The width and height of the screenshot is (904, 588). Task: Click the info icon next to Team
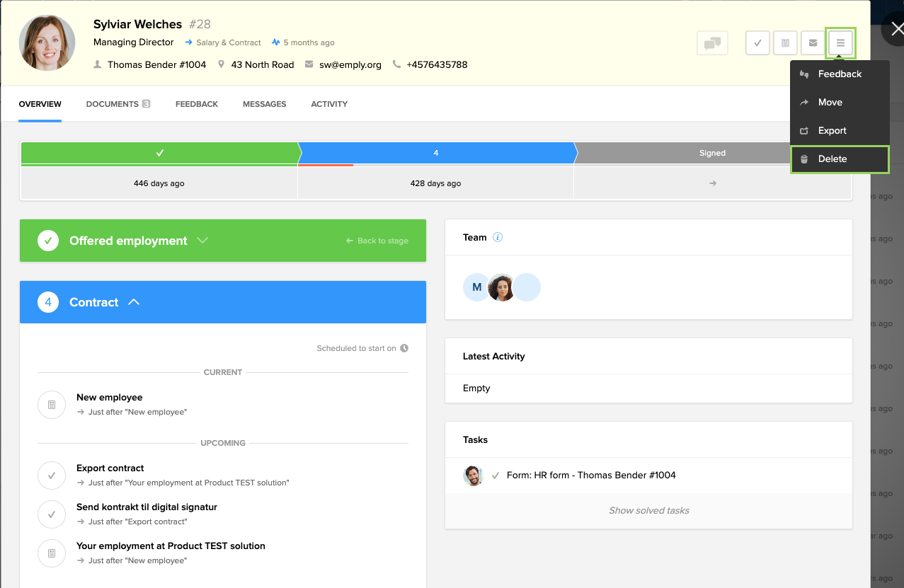pos(498,238)
